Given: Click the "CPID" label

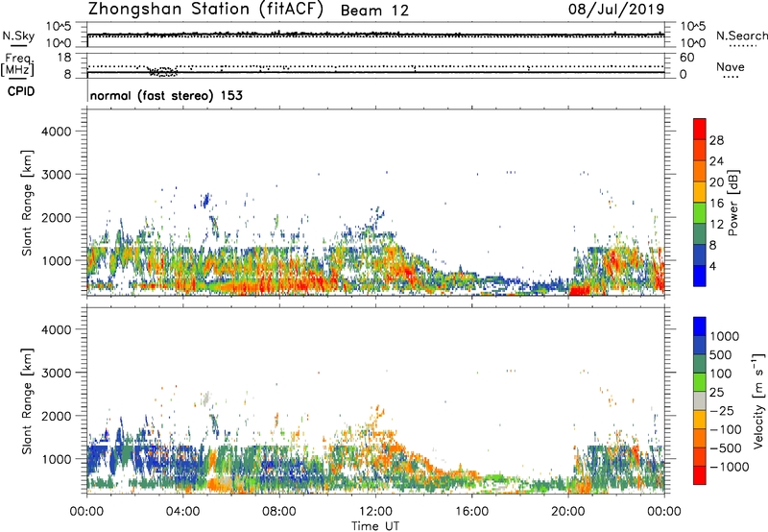Looking at the screenshot, I should click(21, 91).
